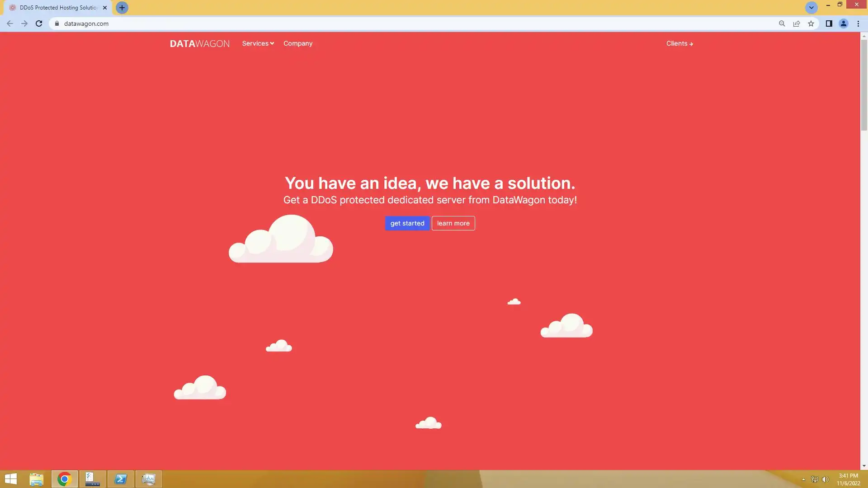Click the DataWagon logo
The image size is (868, 488).
click(199, 44)
